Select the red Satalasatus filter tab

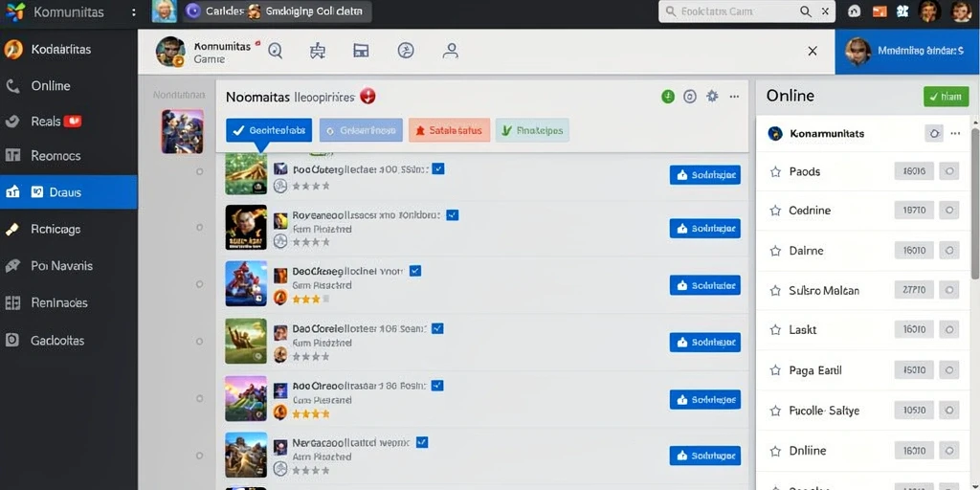click(x=450, y=130)
